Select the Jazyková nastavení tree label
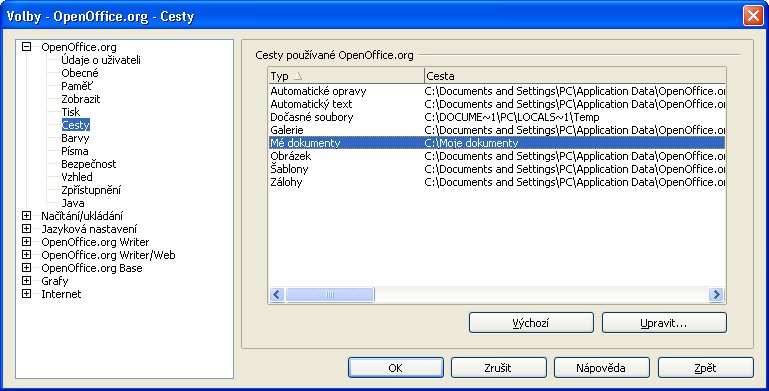Screen dimensions: 769x391 [x=89, y=229]
